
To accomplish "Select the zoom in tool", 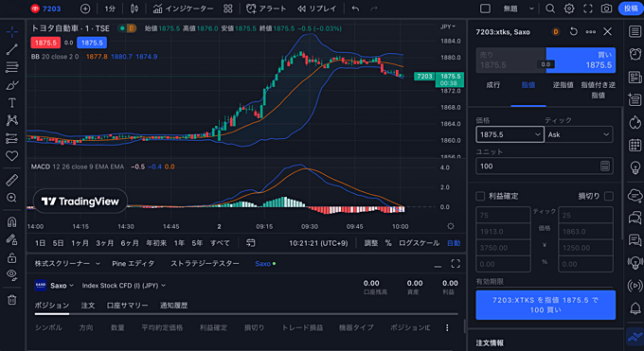I will click(x=12, y=198).
